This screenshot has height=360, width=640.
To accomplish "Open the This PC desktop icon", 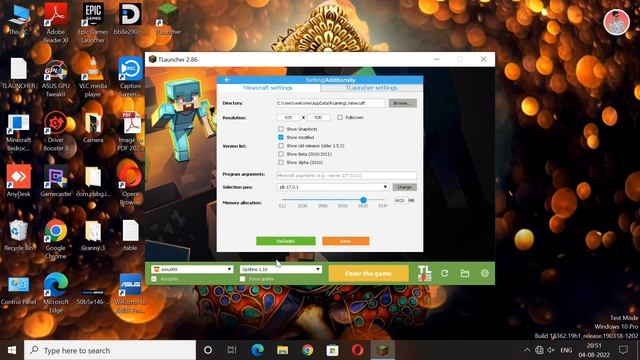I will (x=19, y=19).
